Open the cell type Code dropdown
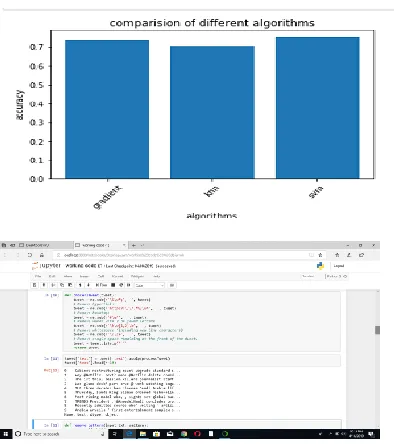 (x=150, y=285)
